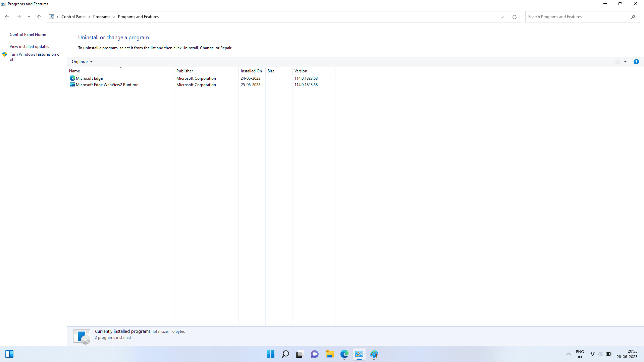The height and width of the screenshot is (362, 644).
Task: Click the View installed updates link
Action: [29, 47]
